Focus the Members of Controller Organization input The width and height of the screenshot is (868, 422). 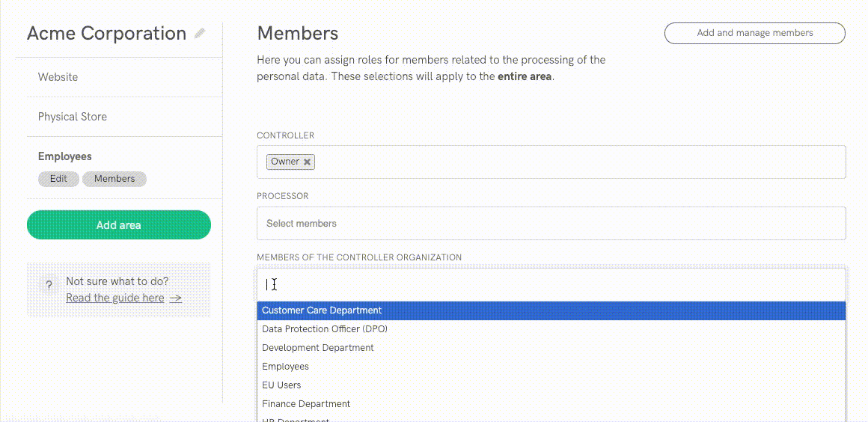(x=551, y=284)
